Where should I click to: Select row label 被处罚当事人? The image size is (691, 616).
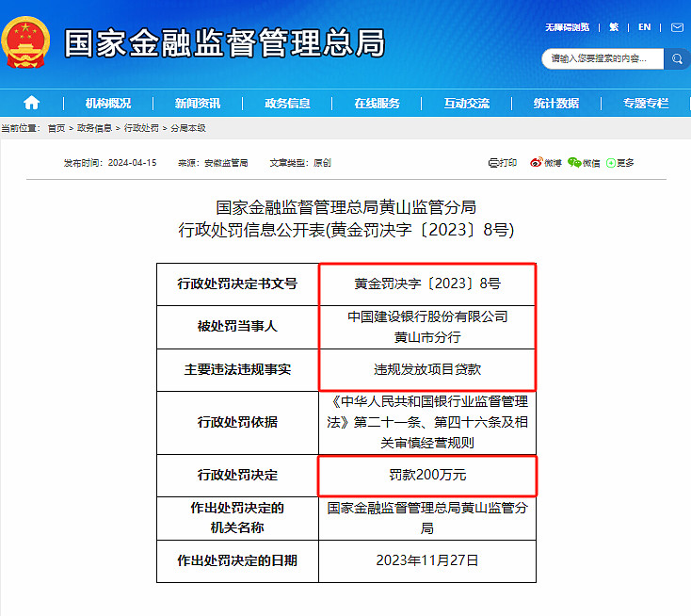237,327
